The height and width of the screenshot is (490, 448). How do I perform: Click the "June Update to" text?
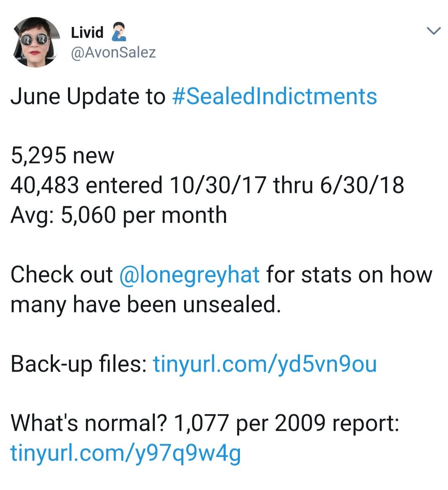click(88, 96)
